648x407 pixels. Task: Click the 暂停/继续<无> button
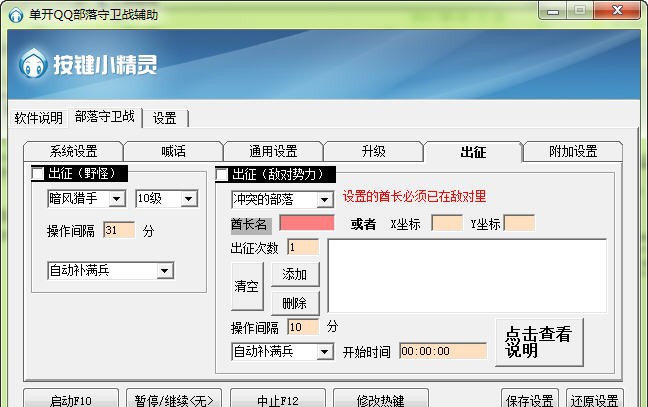(174, 399)
